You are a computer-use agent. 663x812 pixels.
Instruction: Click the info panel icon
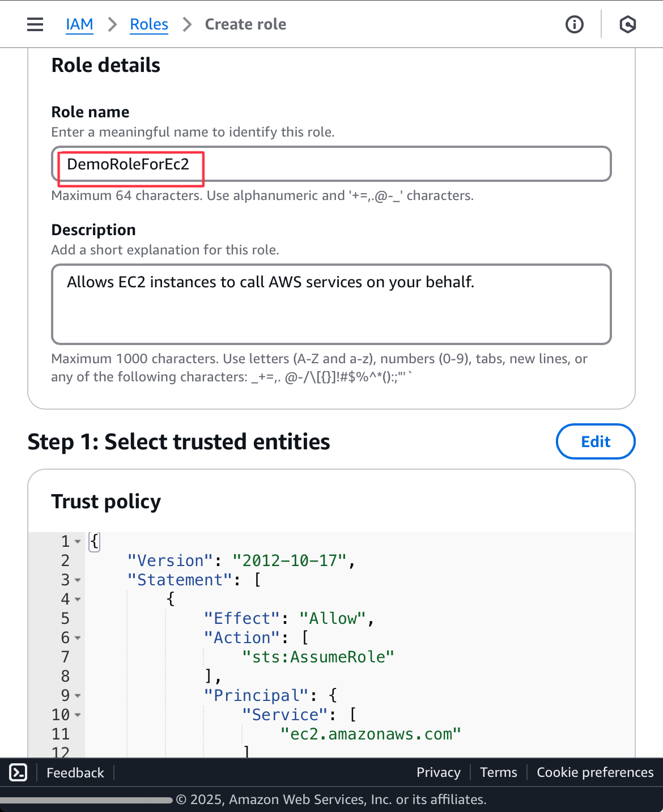point(574,24)
